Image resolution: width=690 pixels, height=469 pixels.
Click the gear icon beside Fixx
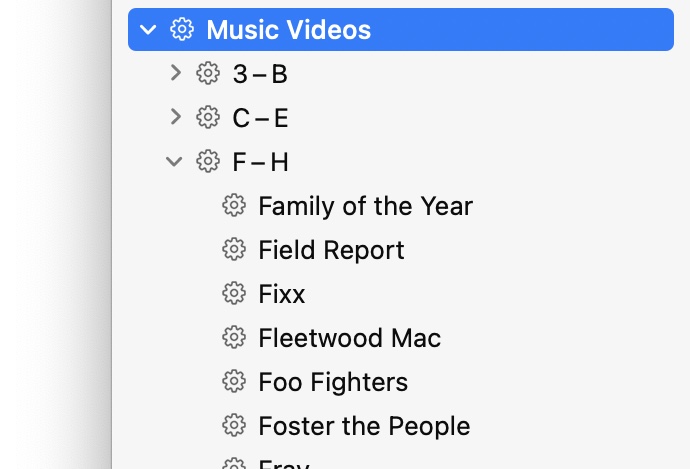tap(233, 294)
